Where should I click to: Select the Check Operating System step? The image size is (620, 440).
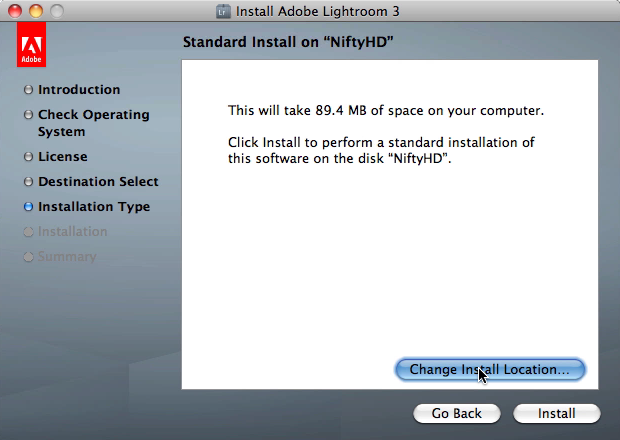click(94, 123)
